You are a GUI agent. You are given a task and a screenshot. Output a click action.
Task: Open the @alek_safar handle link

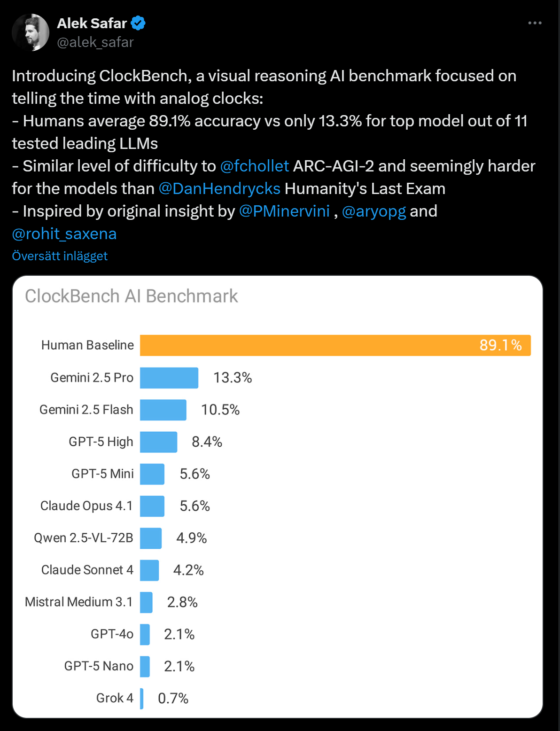click(x=95, y=42)
